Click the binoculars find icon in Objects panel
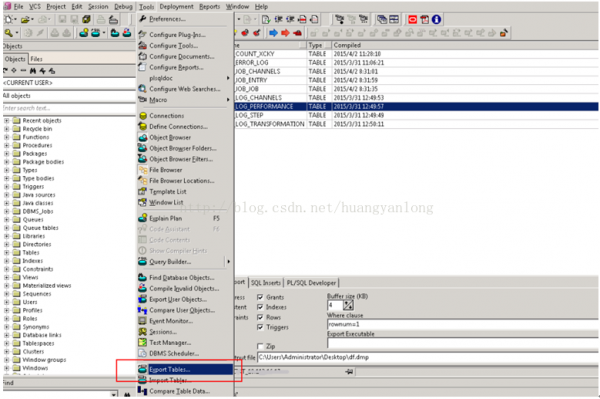Screen dimensions: 600x399 tap(33, 71)
